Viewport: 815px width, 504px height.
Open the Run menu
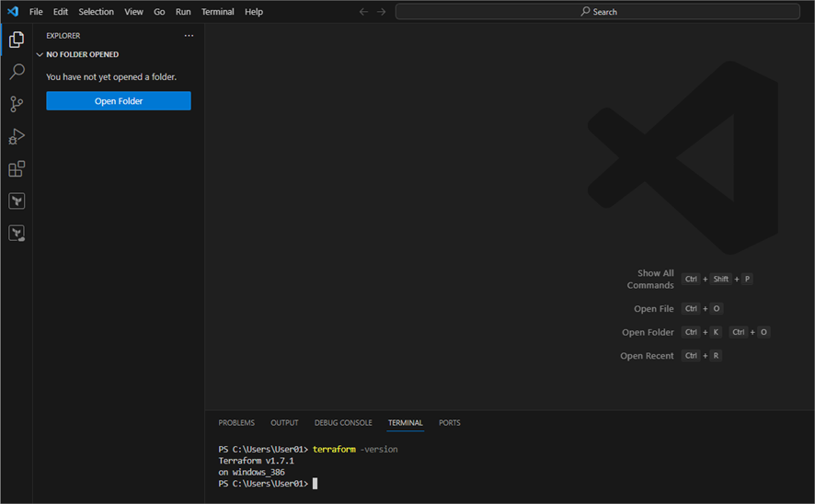[x=183, y=11]
